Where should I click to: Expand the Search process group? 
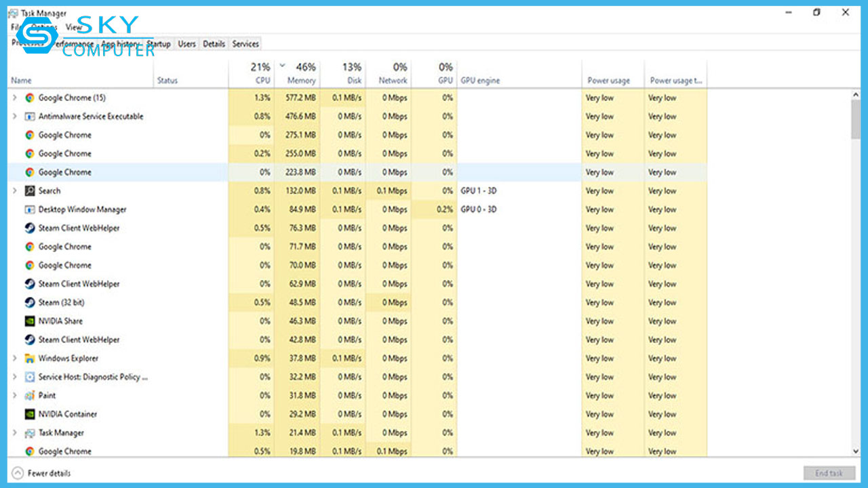(x=15, y=190)
